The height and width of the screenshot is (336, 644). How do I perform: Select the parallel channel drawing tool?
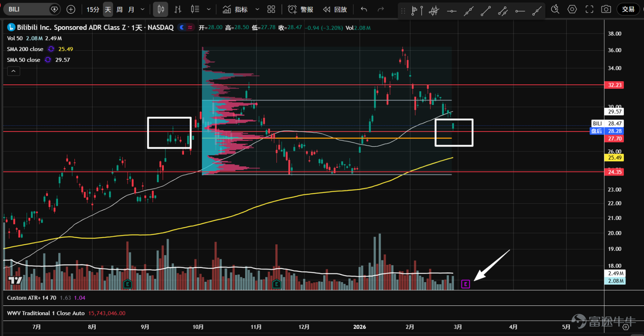tap(503, 11)
